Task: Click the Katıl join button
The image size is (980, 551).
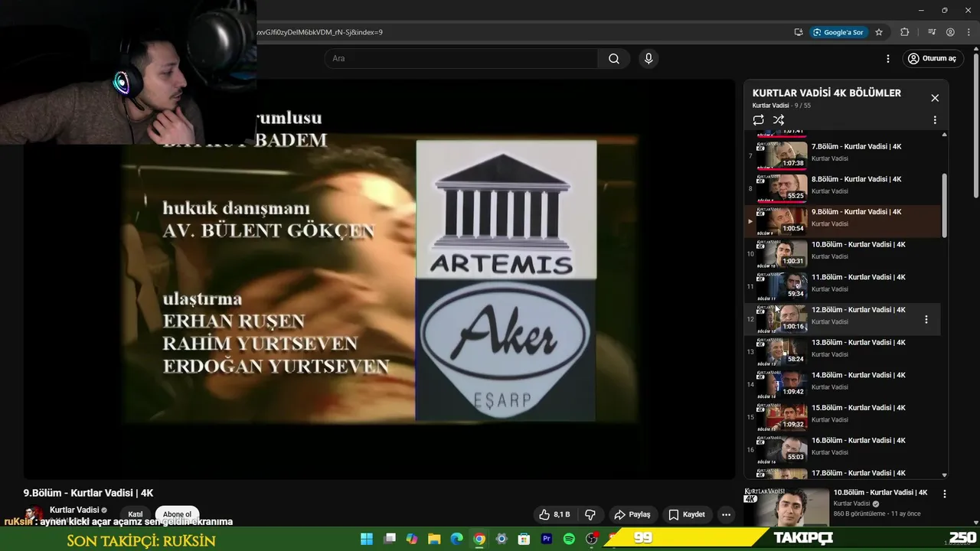Action: pos(136,514)
